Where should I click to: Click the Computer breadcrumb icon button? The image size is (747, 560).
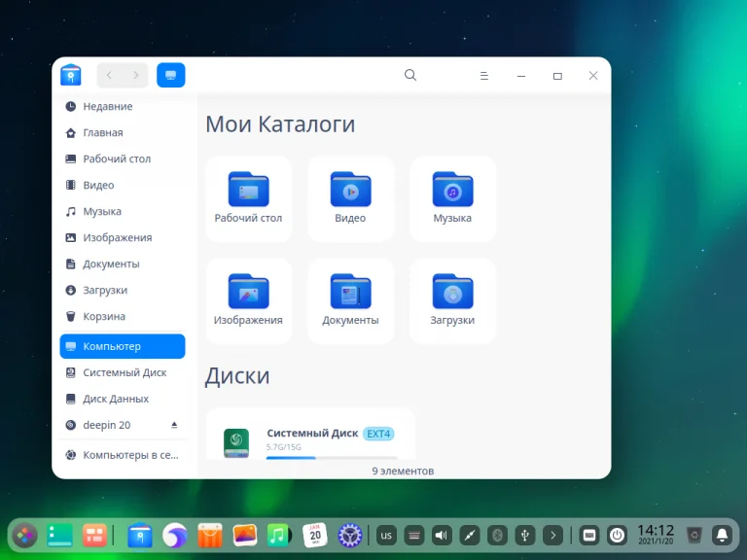pyautogui.click(x=170, y=76)
